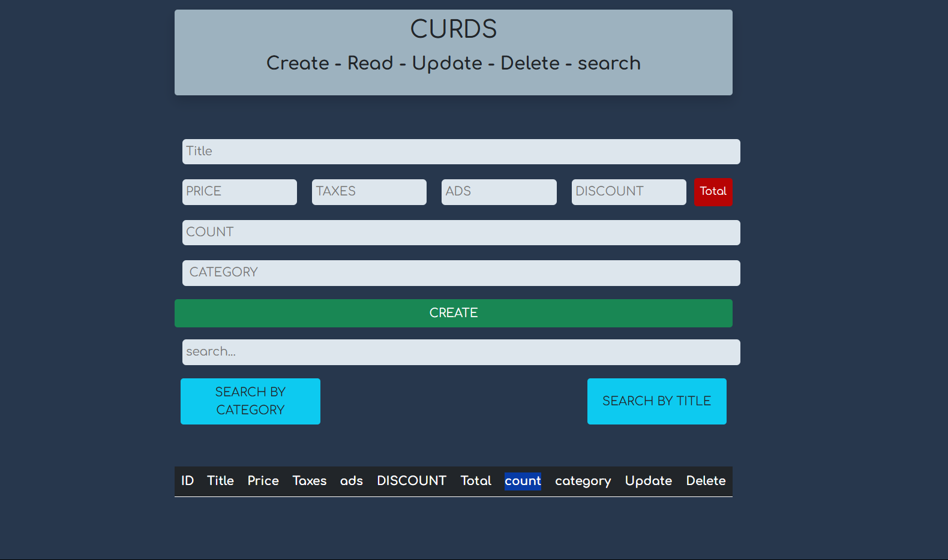Click the highlighted count column header
The width and height of the screenshot is (948, 560).
pos(523,481)
